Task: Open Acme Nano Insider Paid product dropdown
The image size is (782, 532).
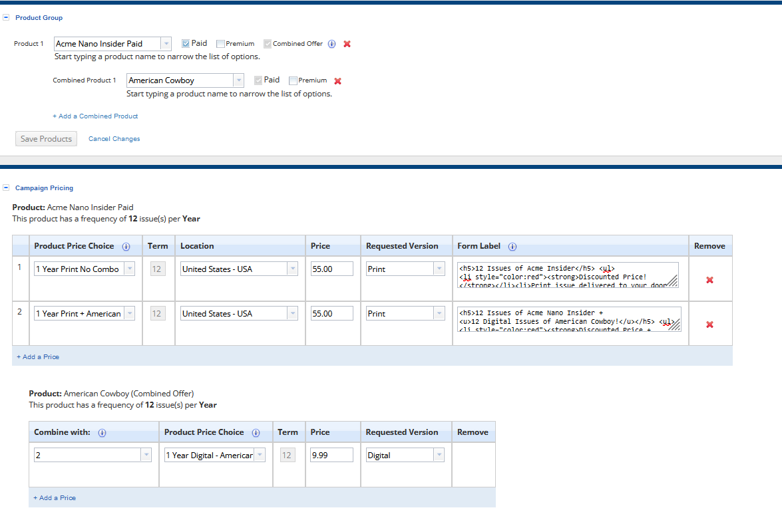Action: pos(166,44)
